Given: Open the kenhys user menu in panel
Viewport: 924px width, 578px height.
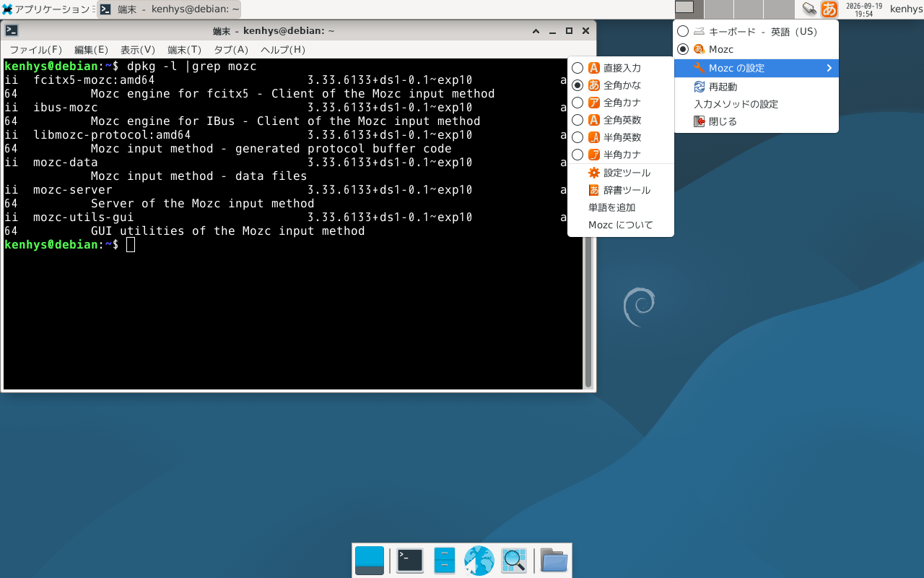Looking at the screenshot, I should (906, 9).
